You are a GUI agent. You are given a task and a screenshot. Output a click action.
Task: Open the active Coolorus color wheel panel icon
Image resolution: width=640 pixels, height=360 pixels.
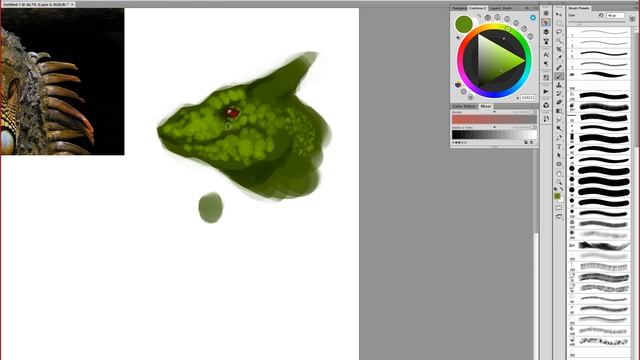(546, 22)
